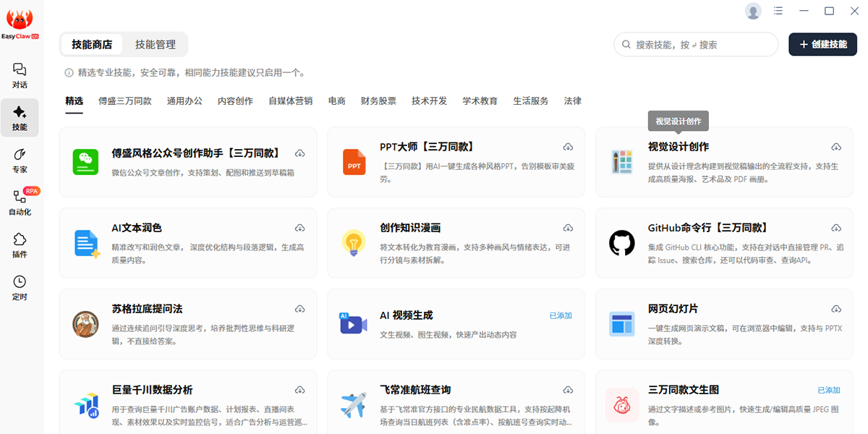This screenshot has height=434, width=868.
Task: Select the 精选 category tab
Action: click(x=74, y=101)
